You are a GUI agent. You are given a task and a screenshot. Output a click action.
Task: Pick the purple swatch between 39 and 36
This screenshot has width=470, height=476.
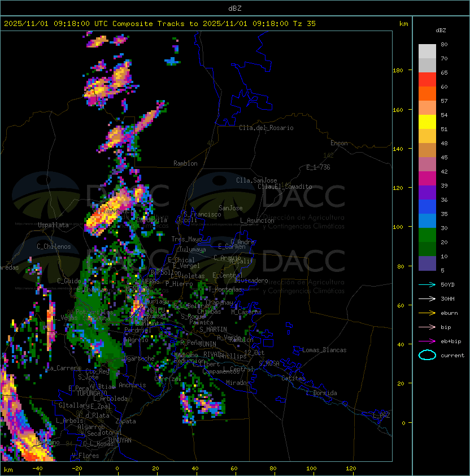tap(427, 192)
